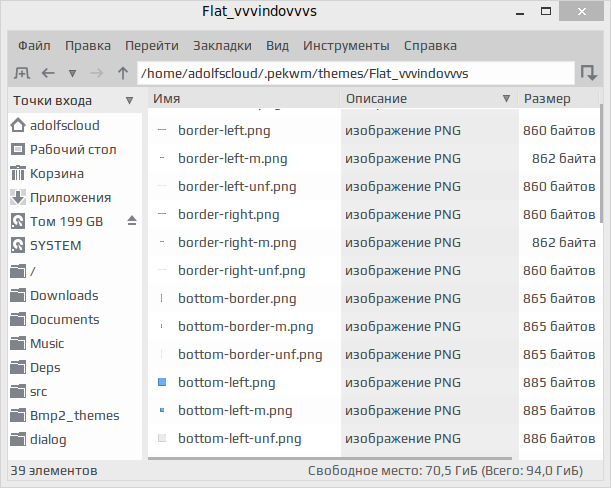Viewport: 611px width, 488px height.
Task: Open adolfscloud home folder in sidebar
Action: [x=75, y=126]
